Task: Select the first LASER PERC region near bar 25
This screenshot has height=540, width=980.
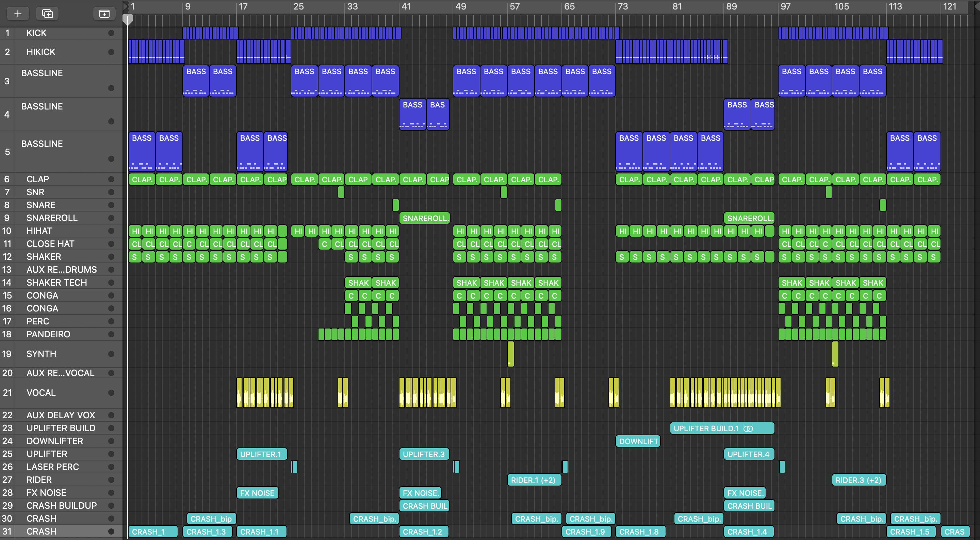Action: 294,467
